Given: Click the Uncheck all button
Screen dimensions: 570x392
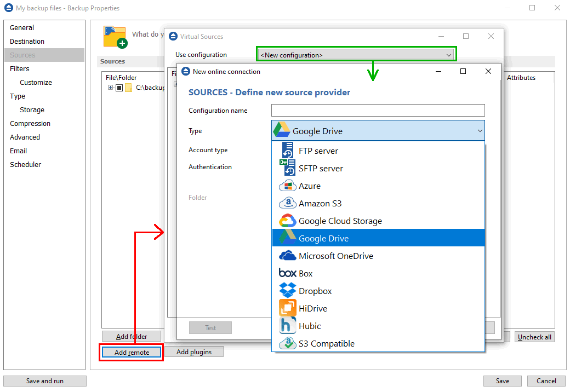Looking at the screenshot, I should click(x=534, y=337).
